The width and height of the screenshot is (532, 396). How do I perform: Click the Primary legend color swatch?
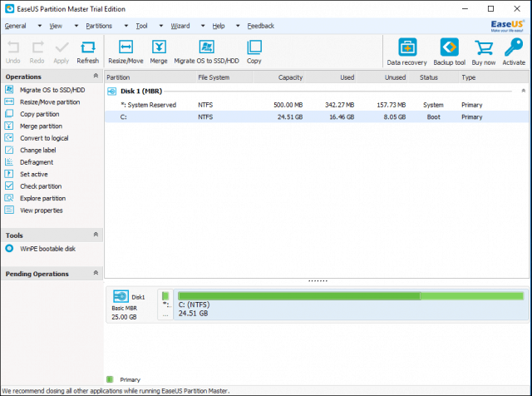[110, 379]
